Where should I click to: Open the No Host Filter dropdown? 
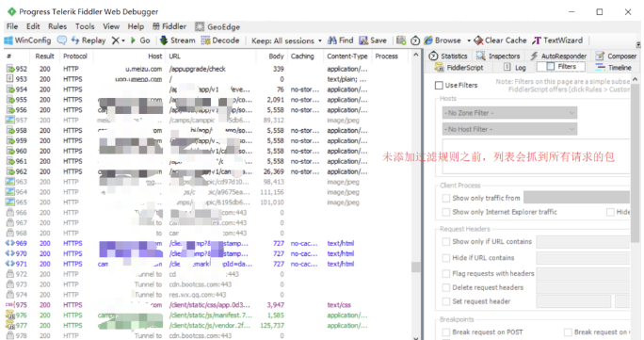509,129
